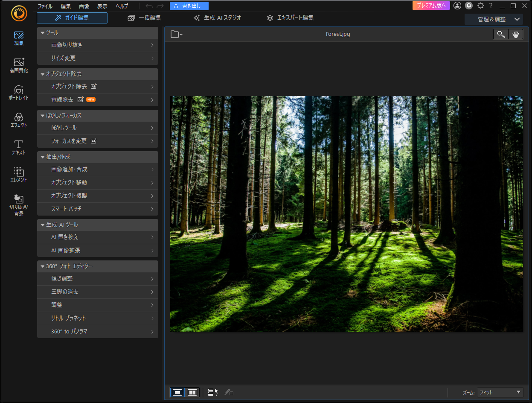Toggle the edit pencil indicator at the bottom
This screenshot has width=532, height=403.
coord(229,392)
